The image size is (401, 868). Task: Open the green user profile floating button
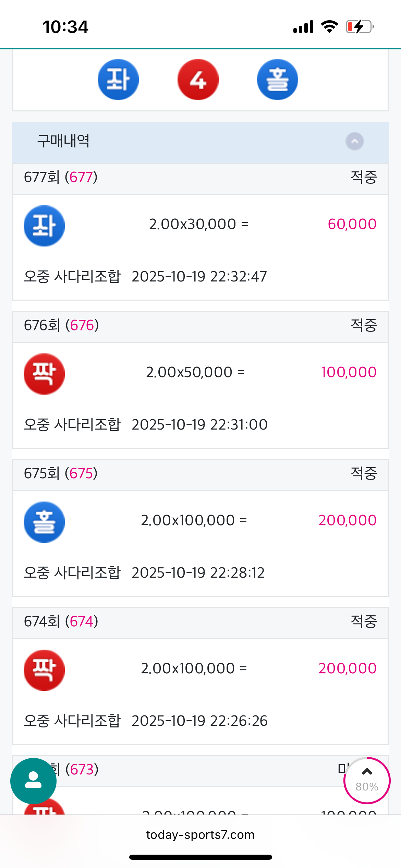pos(33,781)
